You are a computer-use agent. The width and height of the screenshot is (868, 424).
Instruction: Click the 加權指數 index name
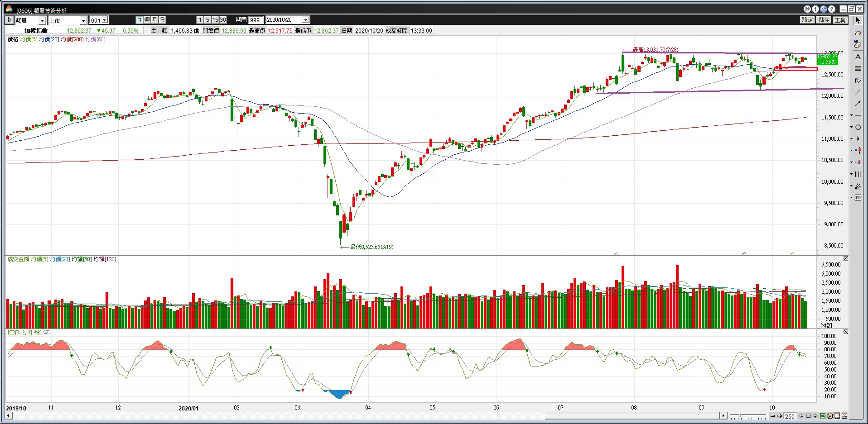[x=36, y=31]
